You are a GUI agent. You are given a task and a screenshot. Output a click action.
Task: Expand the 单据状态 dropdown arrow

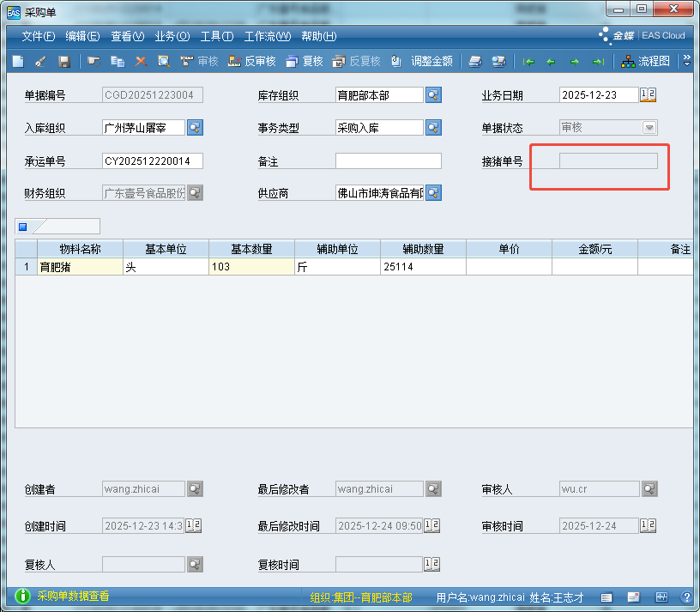click(649, 128)
